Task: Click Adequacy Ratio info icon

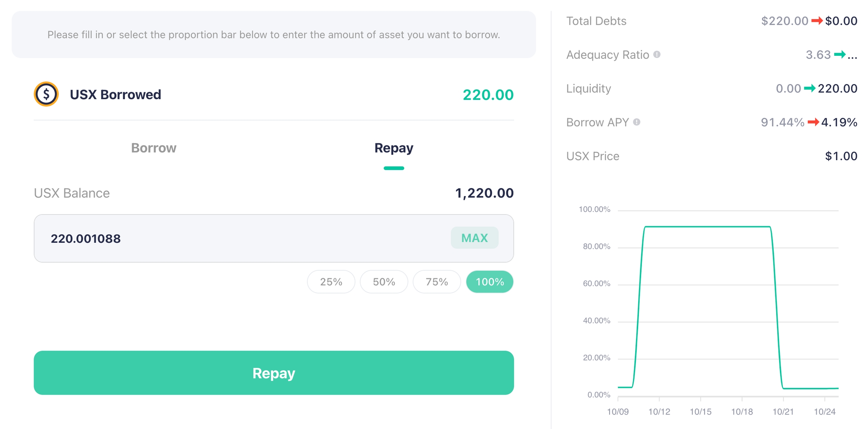Action: [x=657, y=55]
